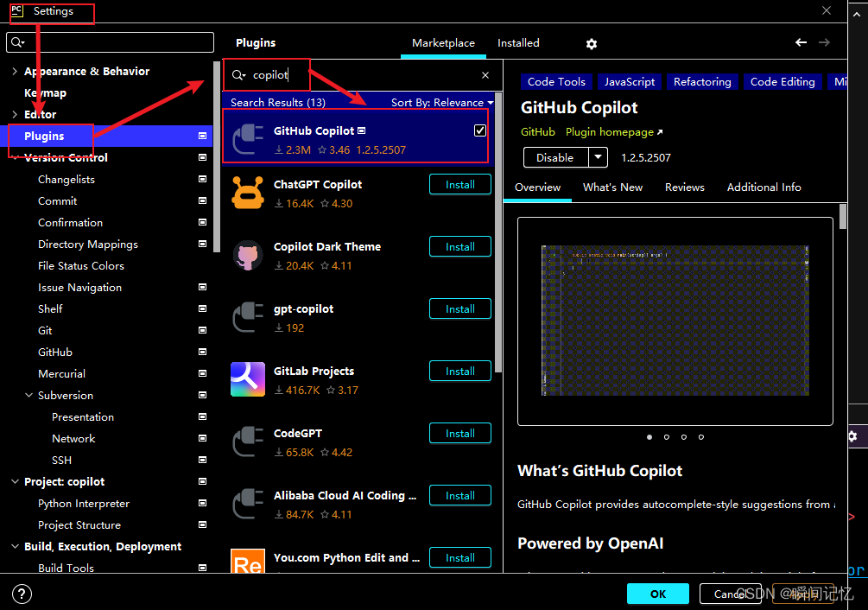This screenshot has width=868, height=610.
Task: Click the GitHub Copilot screenshot preview
Action: click(x=675, y=321)
